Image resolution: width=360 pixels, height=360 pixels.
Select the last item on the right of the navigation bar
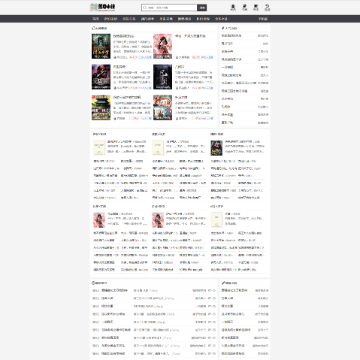click(263, 19)
